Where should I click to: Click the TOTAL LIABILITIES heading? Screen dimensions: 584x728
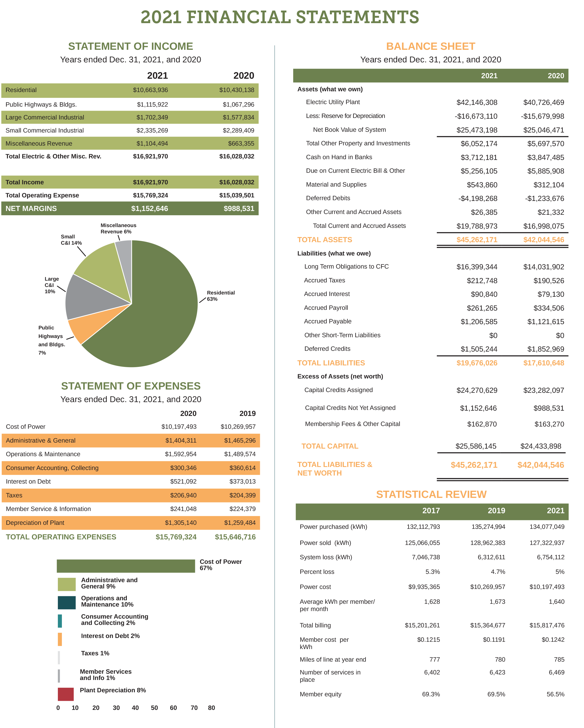tap(331, 363)
